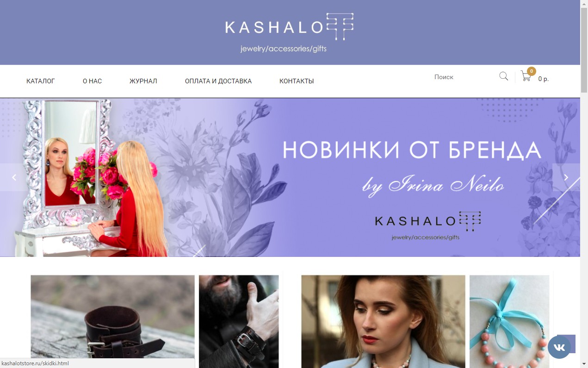The width and height of the screenshot is (588, 368).
Task: Open the КОНТАКТЫ page
Action: point(297,81)
